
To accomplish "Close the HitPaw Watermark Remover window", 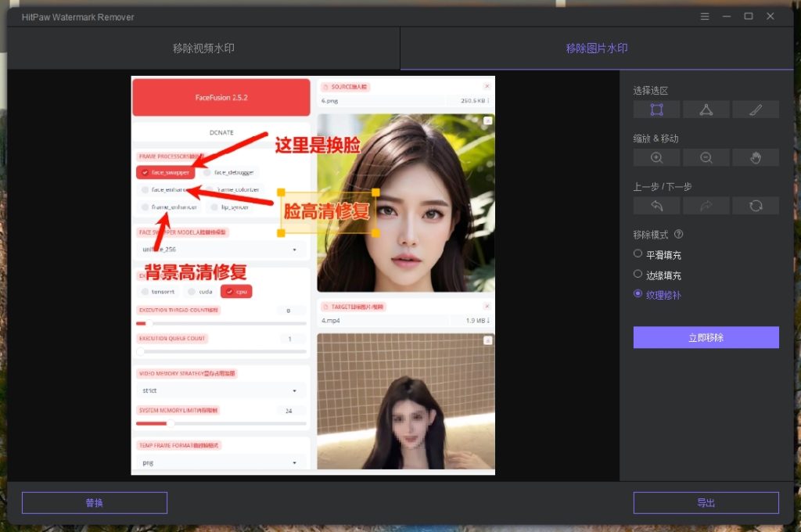I will click(x=770, y=16).
